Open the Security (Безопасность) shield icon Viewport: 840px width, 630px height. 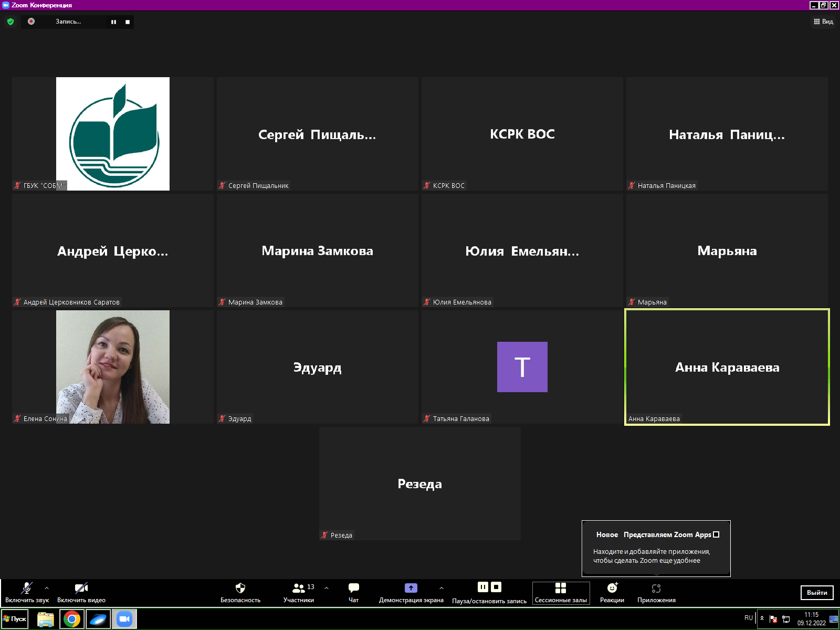tap(240, 588)
